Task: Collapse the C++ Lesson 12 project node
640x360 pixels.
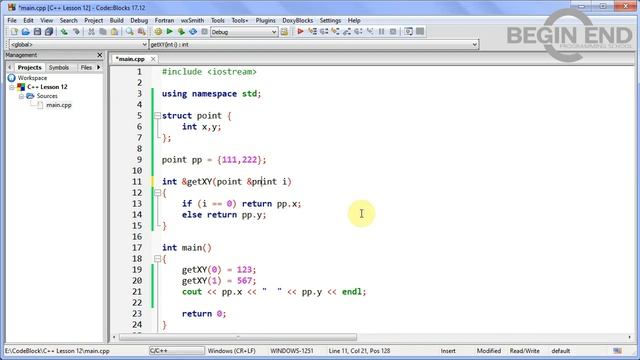Action: 12,87
